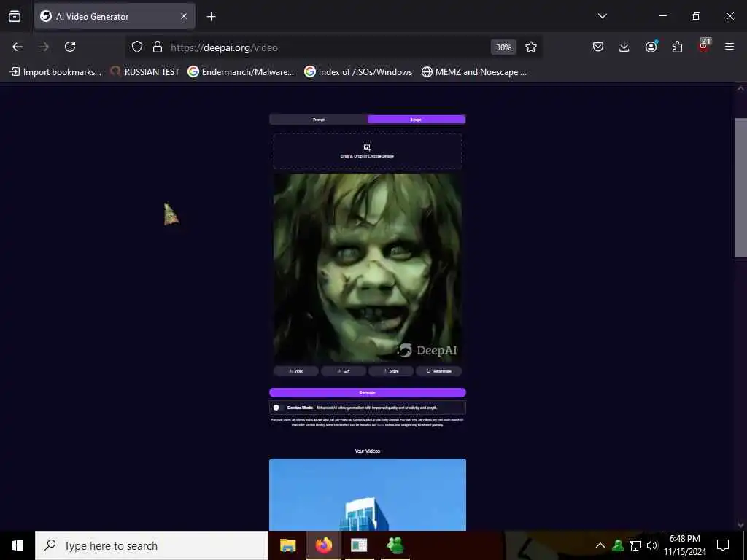Screen dimensions: 747x560
Task: Click the generated zombie face video preview
Action: click(368, 268)
